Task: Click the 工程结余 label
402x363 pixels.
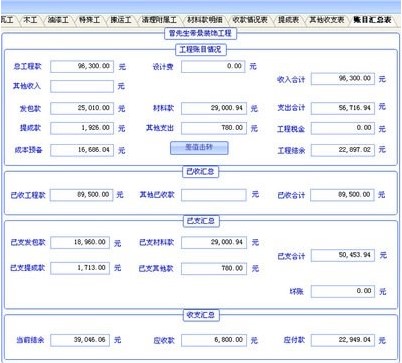Action: coord(291,151)
